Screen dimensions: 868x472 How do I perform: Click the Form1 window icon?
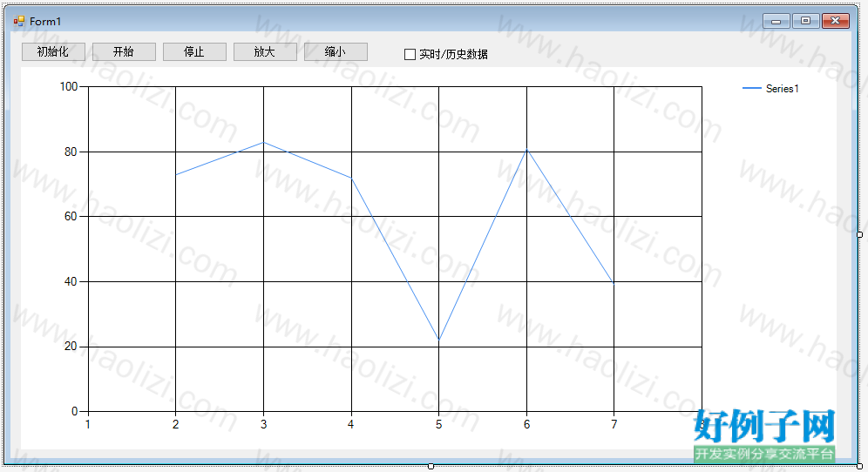(19, 22)
